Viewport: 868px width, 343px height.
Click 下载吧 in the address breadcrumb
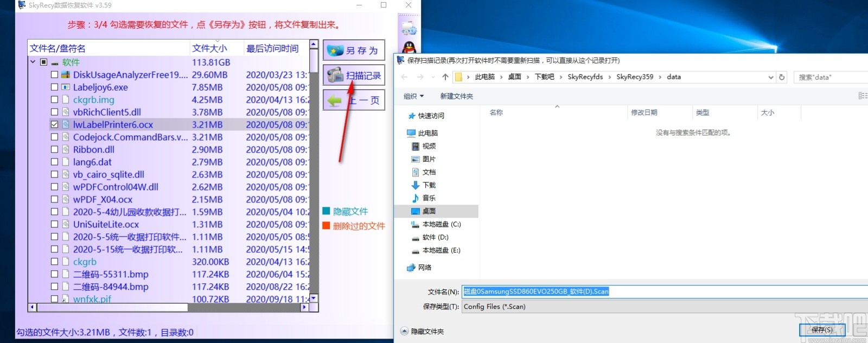[544, 77]
